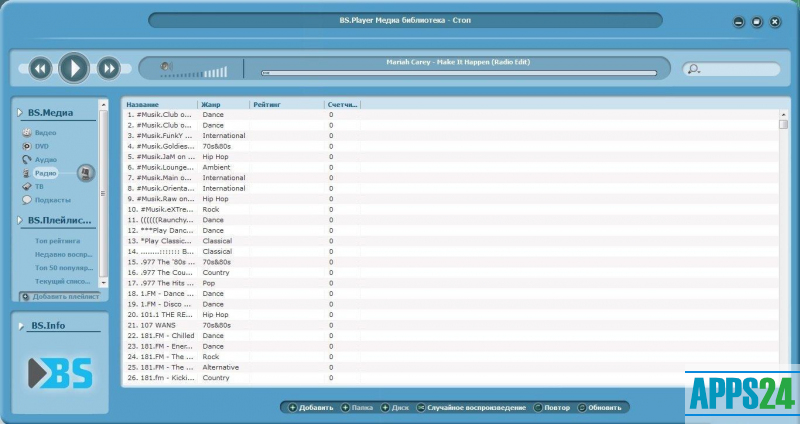This screenshot has height=424, width=800.
Task: Select Аудио in the media sidebar
Action: pos(45,159)
